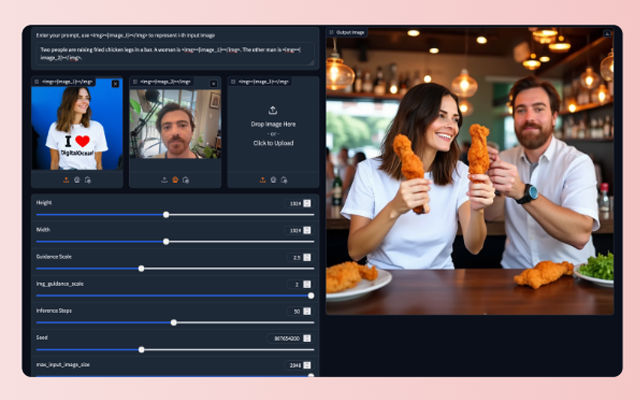Click the 'Seed' label
This screenshot has height=400, width=640.
pos(42,338)
